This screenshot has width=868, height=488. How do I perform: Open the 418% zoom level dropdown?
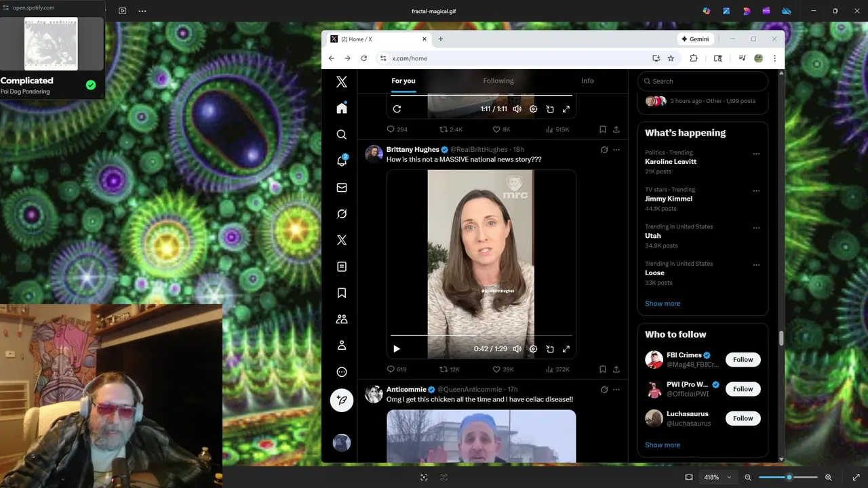tap(717, 477)
